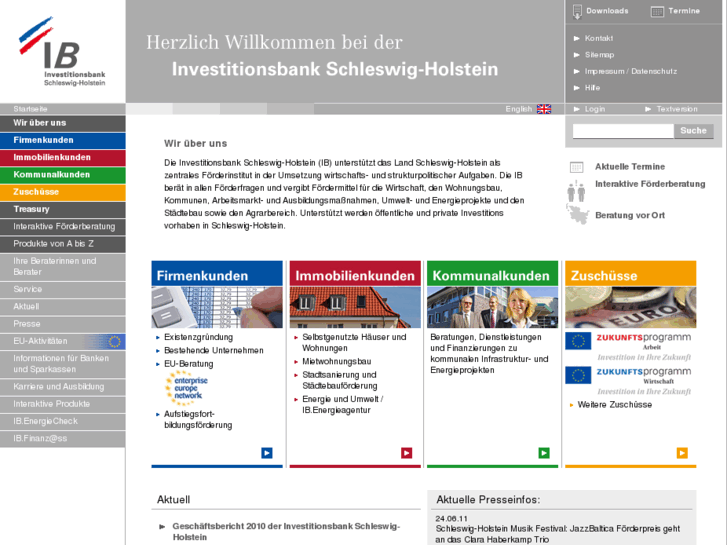Follow the Existenzgründung link
The width and height of the screenshot is (727, 545).
pos(198,337)
